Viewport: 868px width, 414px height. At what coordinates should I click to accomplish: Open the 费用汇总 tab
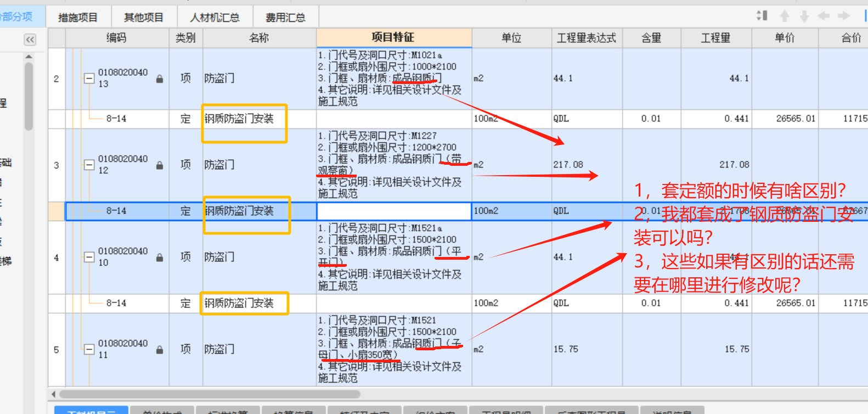coord(285,18)
